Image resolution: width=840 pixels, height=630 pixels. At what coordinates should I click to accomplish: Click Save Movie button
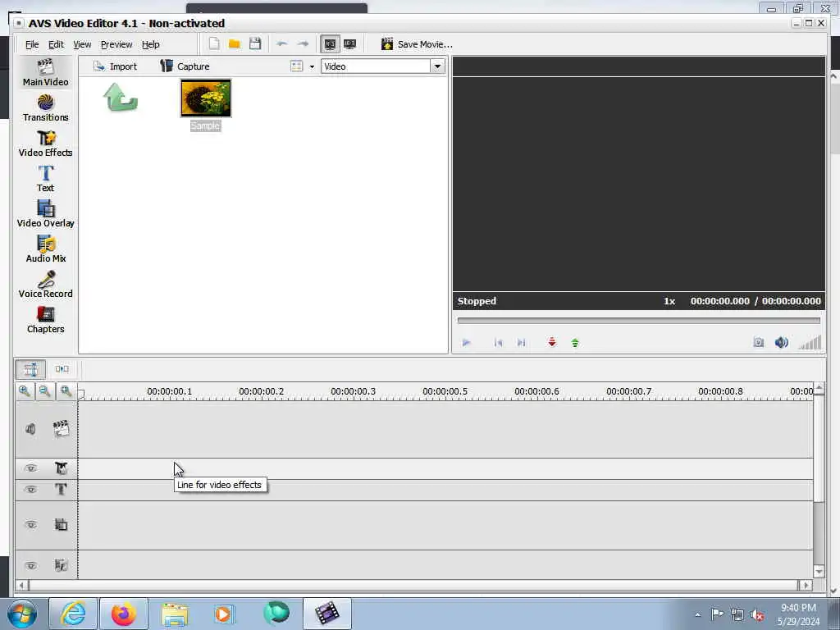click(x=416, y=44)
